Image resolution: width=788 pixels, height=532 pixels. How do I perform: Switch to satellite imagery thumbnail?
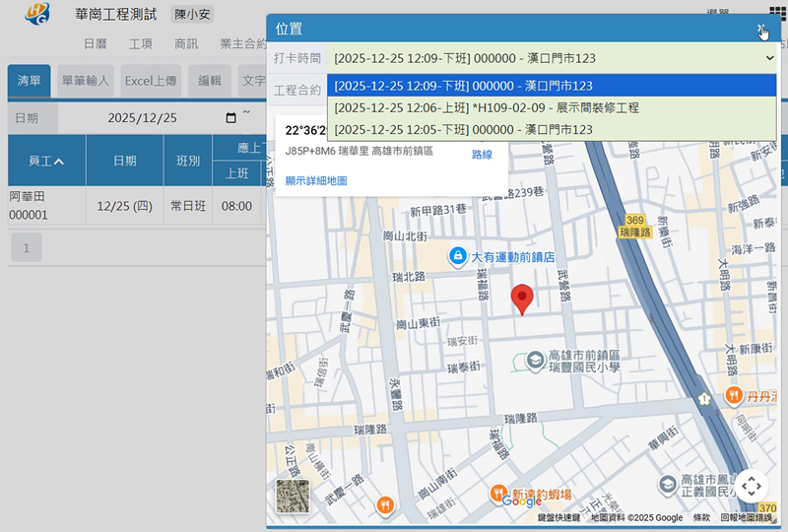[293, 497]
